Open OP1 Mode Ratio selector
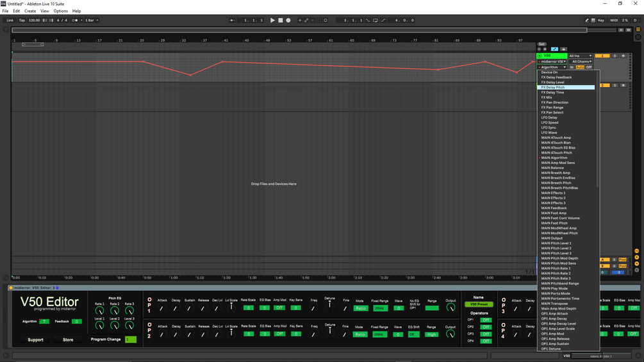The width and height of the screenshot is (644, 362). [x=361, y=308]
